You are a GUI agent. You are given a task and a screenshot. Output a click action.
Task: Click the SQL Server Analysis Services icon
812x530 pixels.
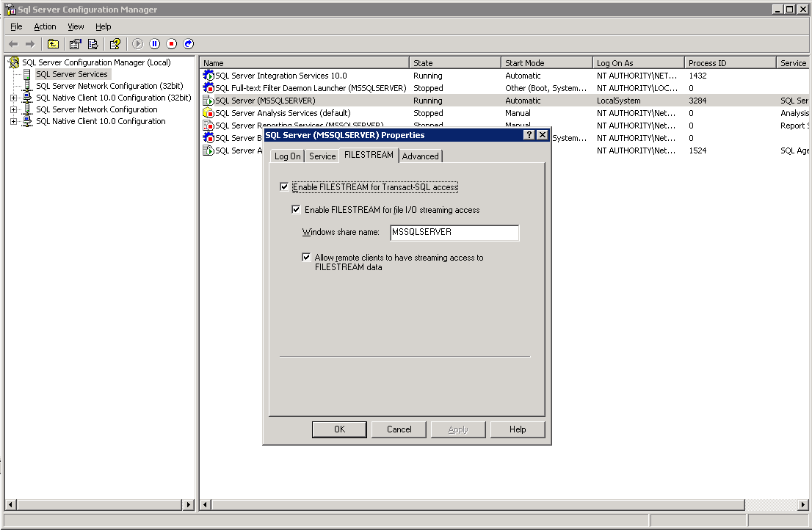(x=209, y=113)
